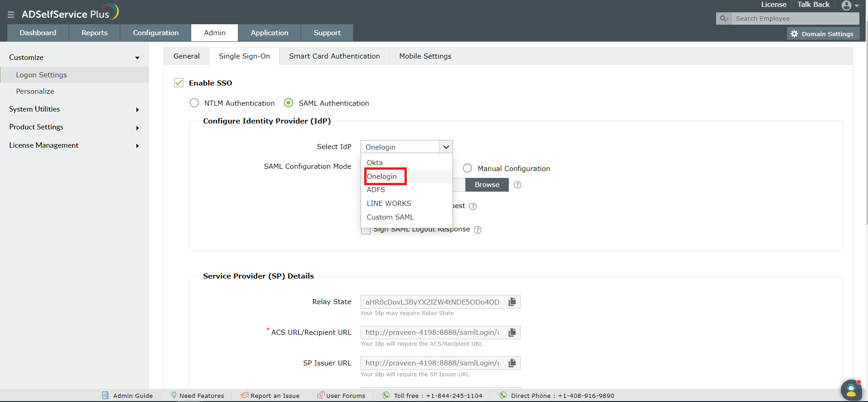Open the Report an Issue link
The height and width of the screenshot is (402, 868).
pyautogui.click(x=275, y=396)
